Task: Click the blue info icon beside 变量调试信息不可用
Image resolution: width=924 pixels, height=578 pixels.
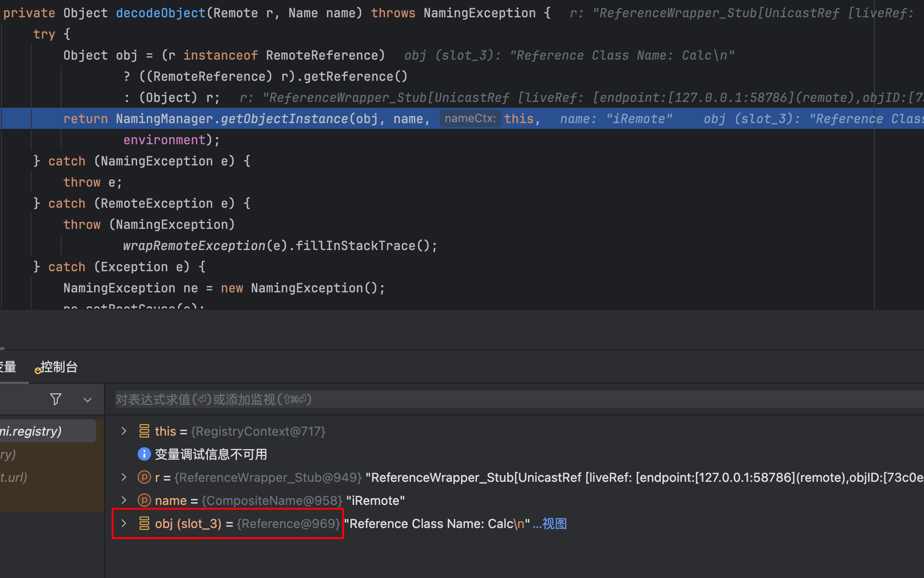Action: (x=144, y=454)
